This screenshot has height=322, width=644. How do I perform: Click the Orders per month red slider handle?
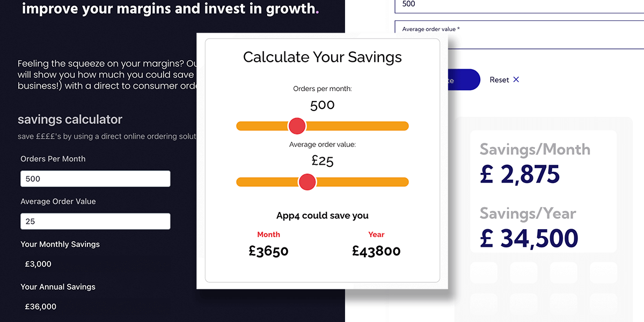coord(297,126)
